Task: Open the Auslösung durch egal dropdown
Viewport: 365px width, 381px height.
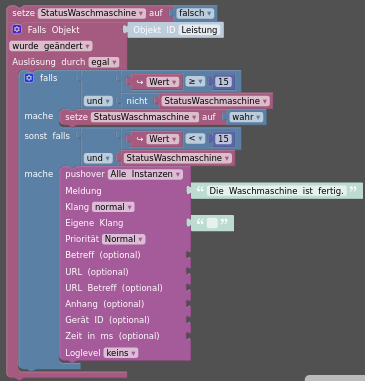Action: [x=104, y=62]
